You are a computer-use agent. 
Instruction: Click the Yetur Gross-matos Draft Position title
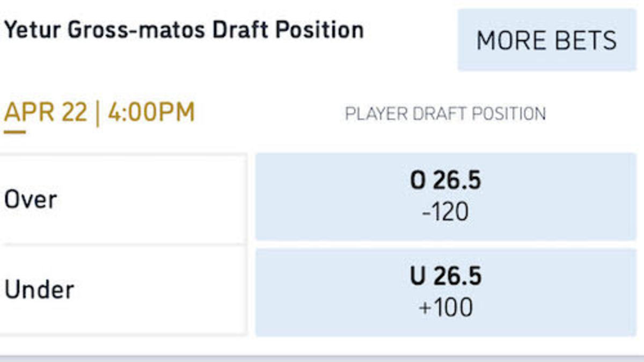click(184, 30)
